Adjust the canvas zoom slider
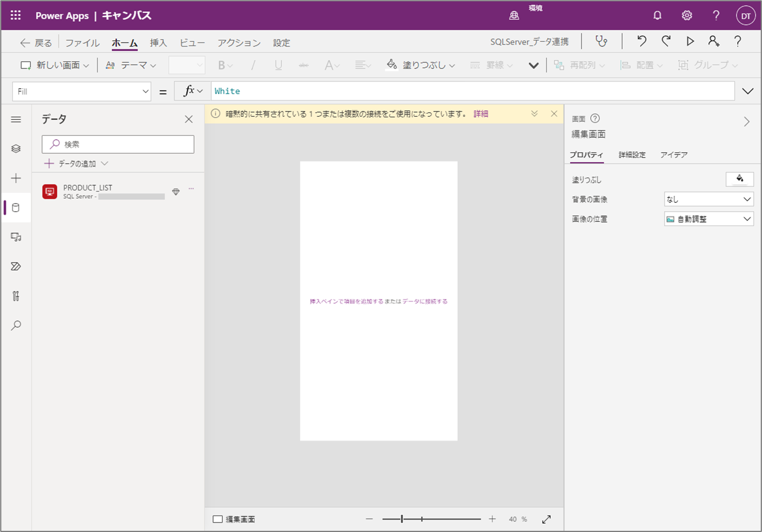 tap(431, 519)
